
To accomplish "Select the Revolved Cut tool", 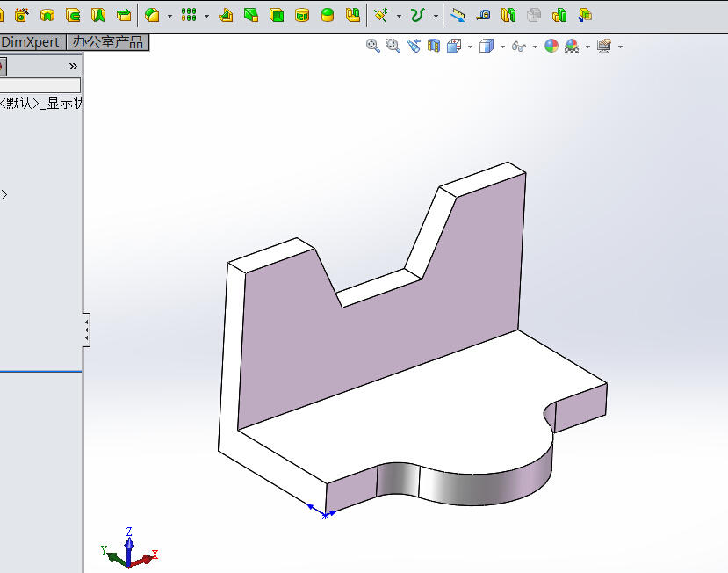I will click(47, 15).
